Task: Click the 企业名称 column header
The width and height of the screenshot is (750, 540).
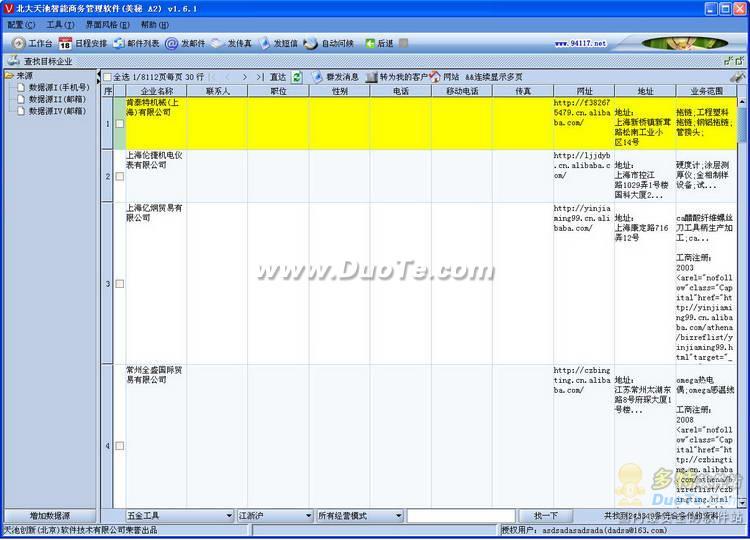Action: [156, 91]
